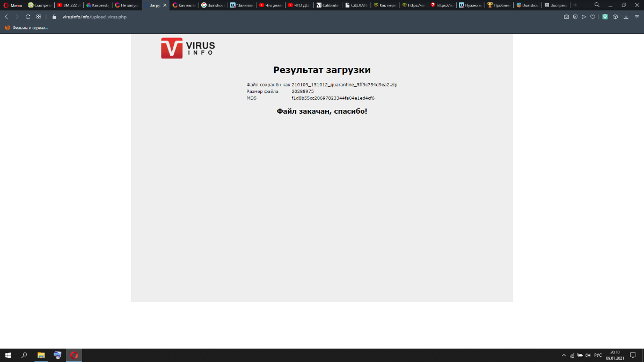Switch to the Экспресс speed dial tab
644x362 pixels.
[556, 5]
